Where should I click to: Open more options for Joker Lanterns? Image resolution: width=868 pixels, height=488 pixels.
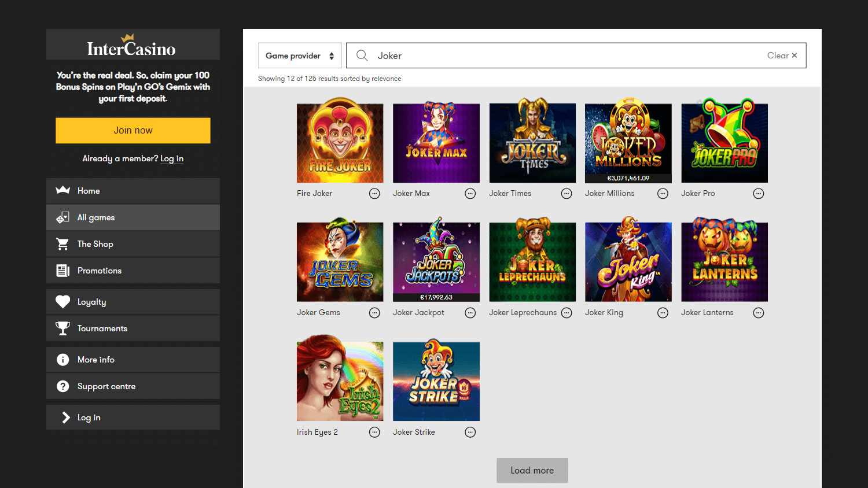(759, 313)
